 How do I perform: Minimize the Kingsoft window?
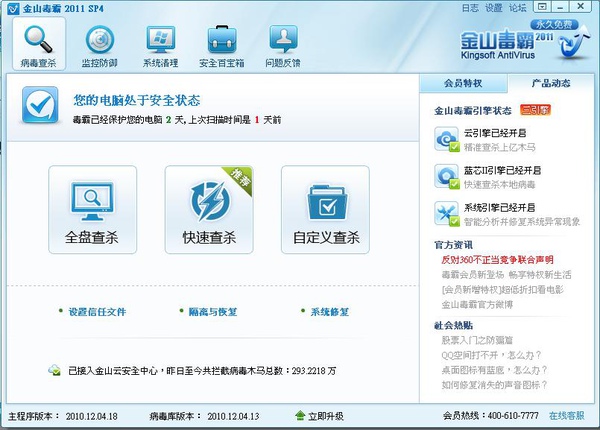561,7
